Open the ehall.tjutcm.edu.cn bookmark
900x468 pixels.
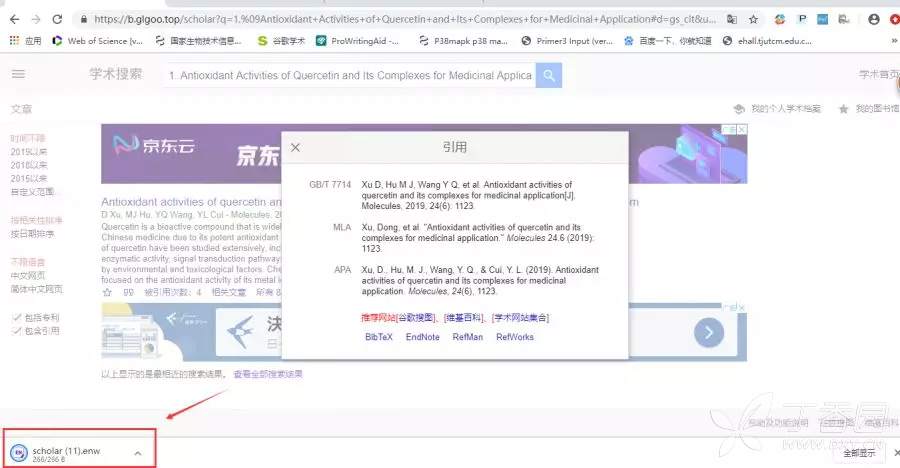(x=767, y=41)
